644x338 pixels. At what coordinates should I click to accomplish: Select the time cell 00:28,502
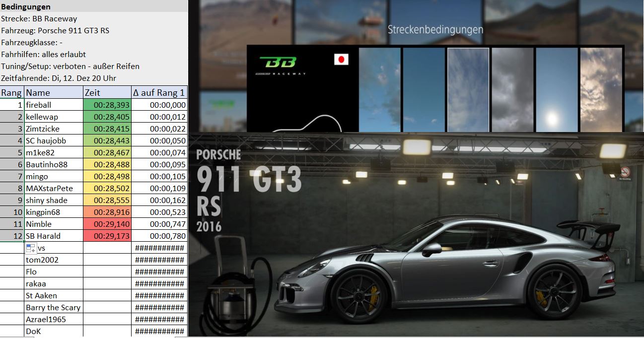107,188
